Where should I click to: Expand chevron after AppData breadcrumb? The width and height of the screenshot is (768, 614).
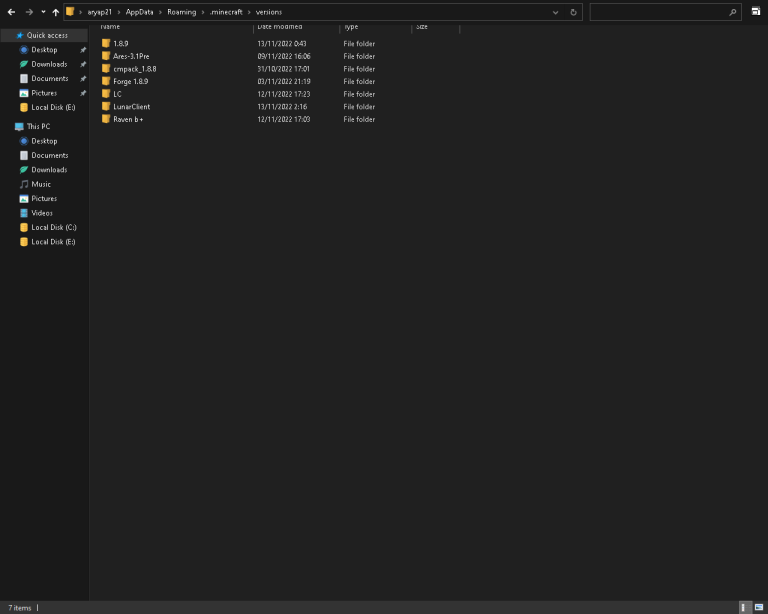(x=160, y=12)
